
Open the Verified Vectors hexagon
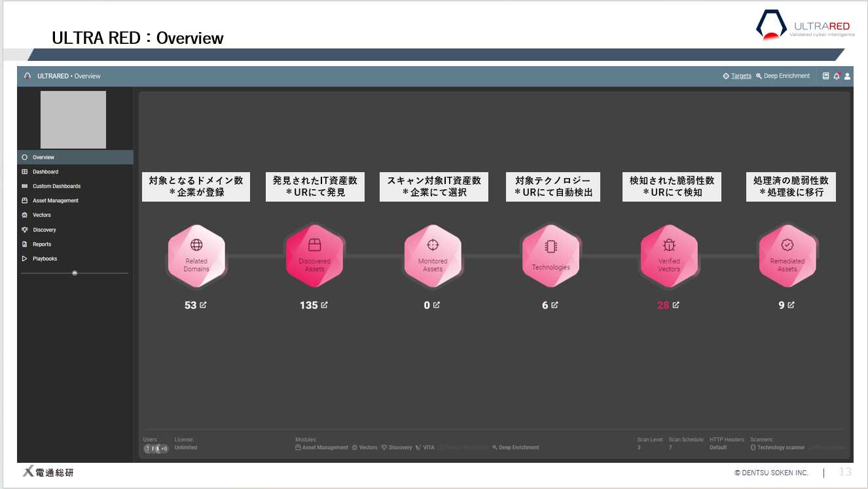pyautogui.click(x=669, y=255)
